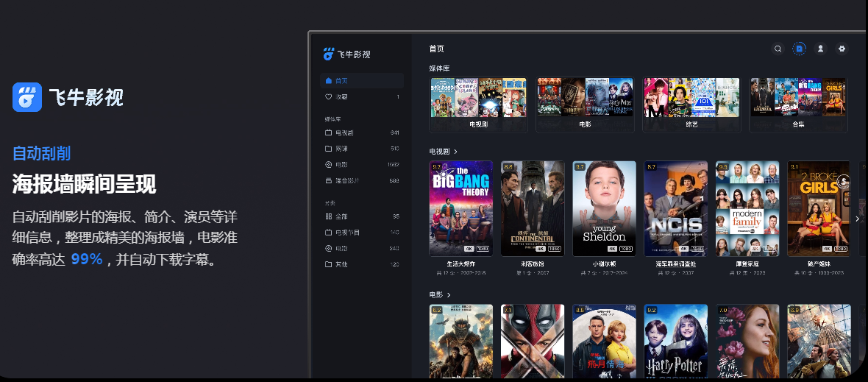The height and width of the screenshot is (382, 868).
Task: Open the 电影 media library card
Action: tap(585, 105)
